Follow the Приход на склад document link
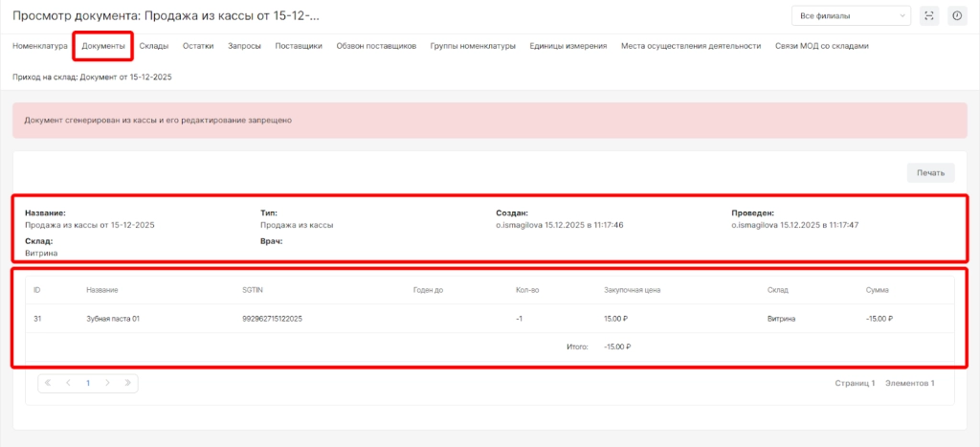980x447 pixels. (x=91, y=76)
